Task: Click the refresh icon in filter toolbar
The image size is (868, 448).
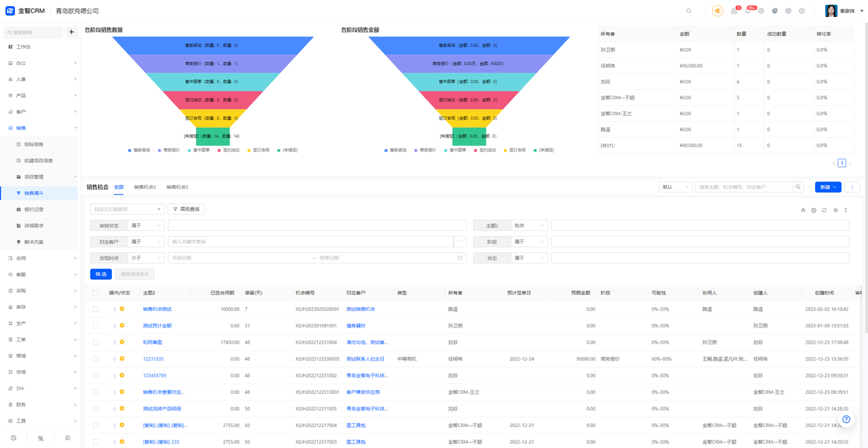Action: click(825, 210)
